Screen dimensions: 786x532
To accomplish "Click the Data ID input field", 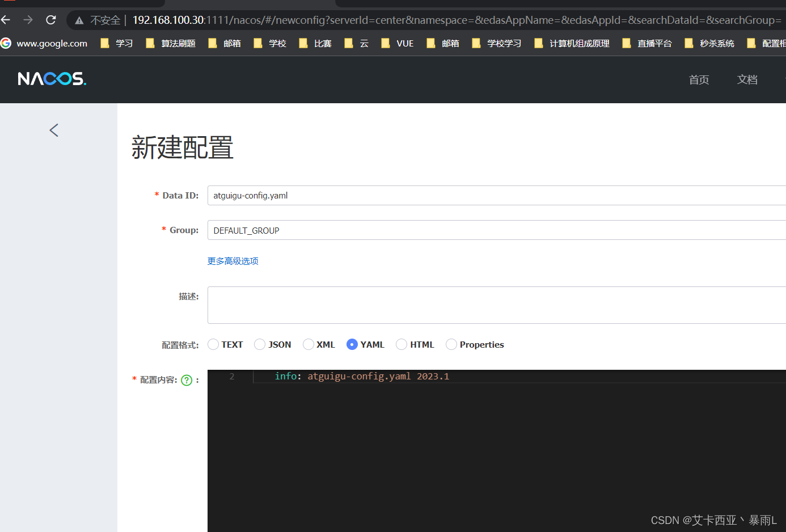I will (x=497, y=195).
